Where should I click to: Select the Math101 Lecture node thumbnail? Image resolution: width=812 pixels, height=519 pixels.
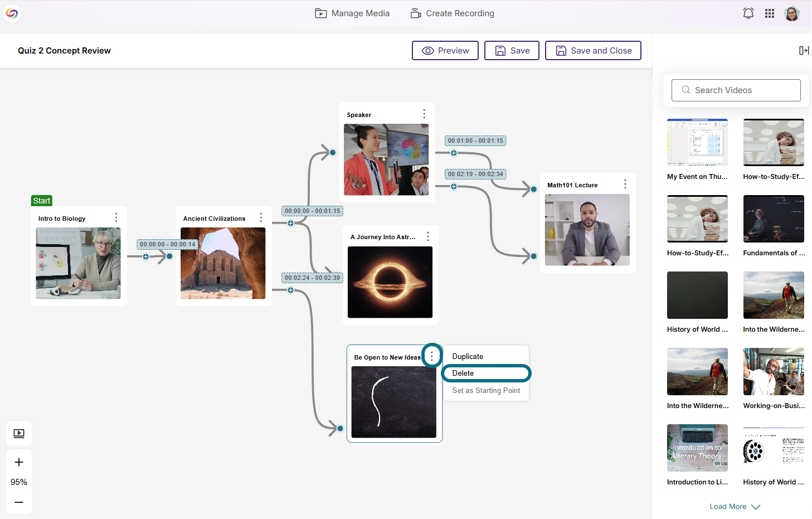pos(587,230)
